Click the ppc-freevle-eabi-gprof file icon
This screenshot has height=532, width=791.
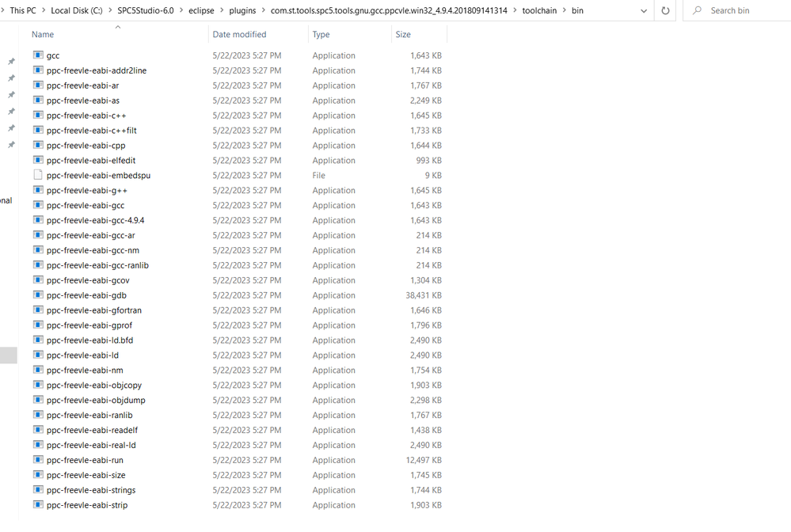pyautogui.click(x=38, y=325)
